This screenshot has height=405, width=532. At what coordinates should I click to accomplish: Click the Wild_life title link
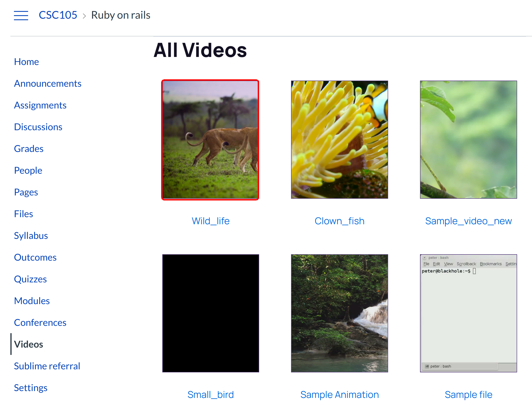(210, 221)
